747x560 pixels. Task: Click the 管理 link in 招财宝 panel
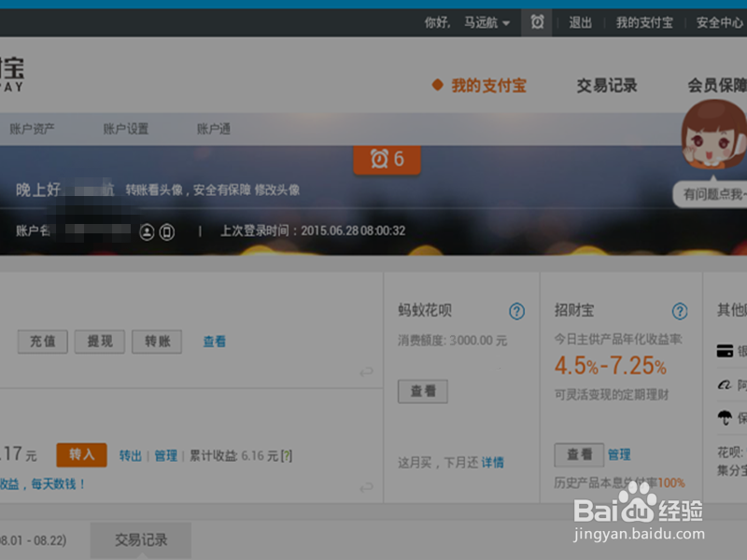click(x=619, y=455)
